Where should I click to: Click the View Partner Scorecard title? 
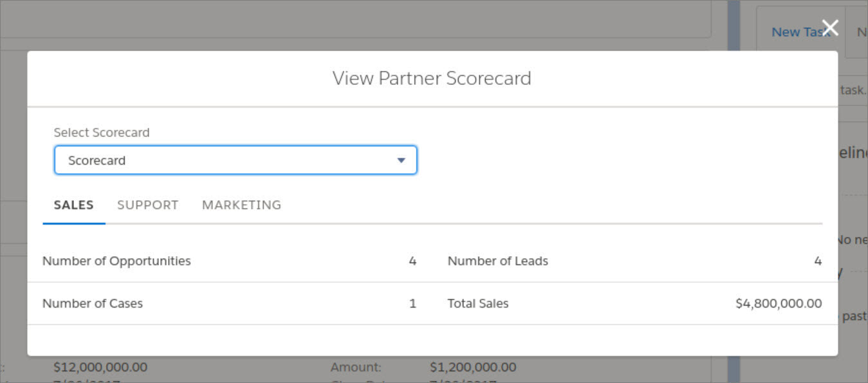pos(432,78)
